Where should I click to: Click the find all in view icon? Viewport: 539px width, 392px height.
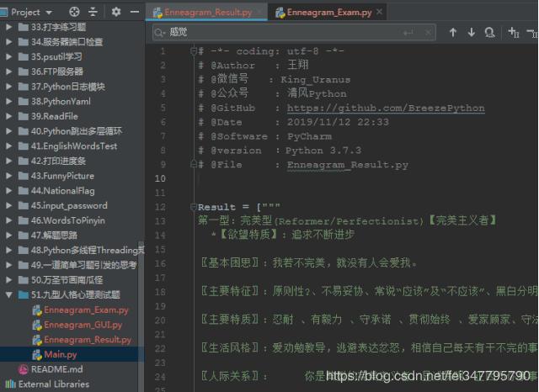point(489,32)
